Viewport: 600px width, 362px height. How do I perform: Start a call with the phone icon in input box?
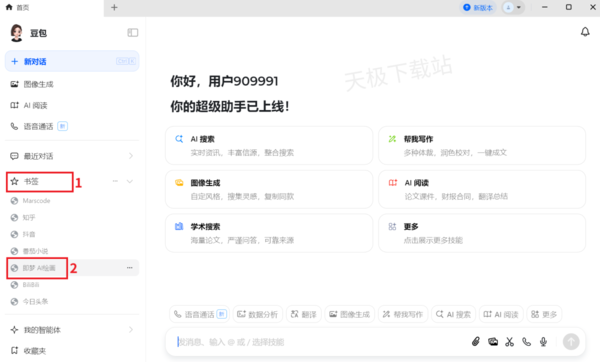point(527,341)
